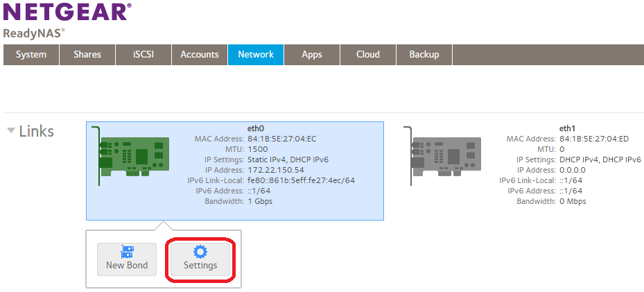Image resolution: width=644 pixels, height=292 pixels.
Task: Open the Apps tab
Action: click(x=312, y=55)
